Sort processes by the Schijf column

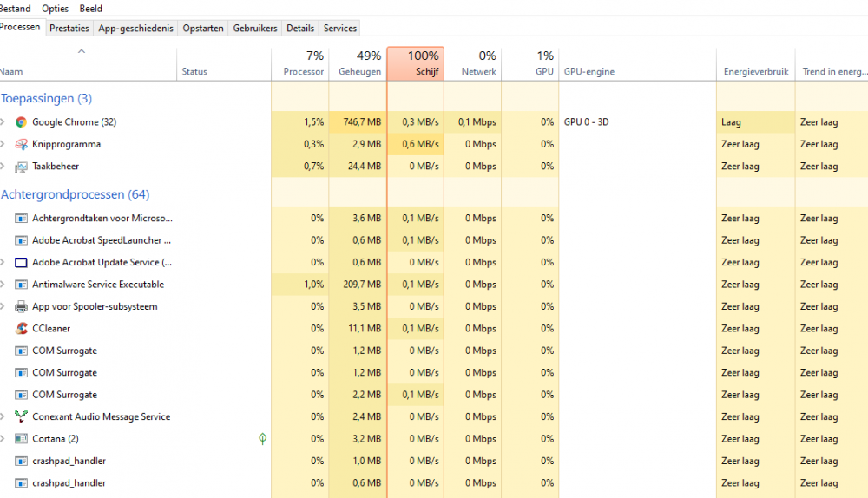coord(415,63)
